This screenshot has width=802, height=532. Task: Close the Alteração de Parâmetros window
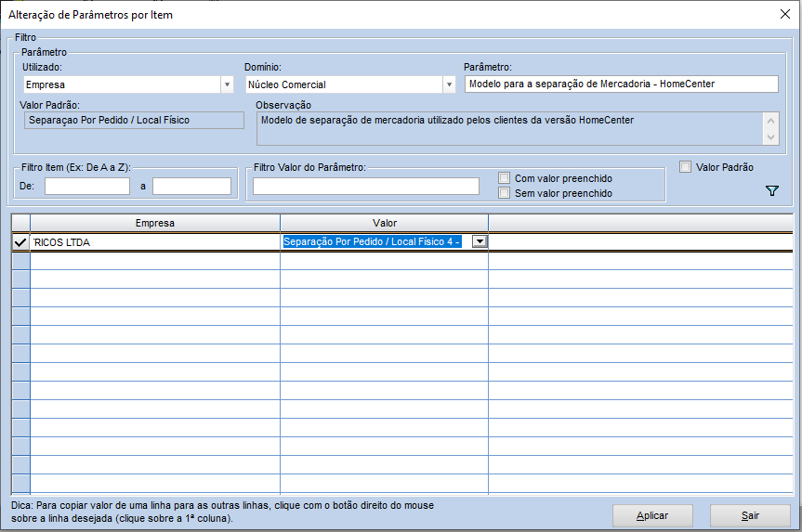(784, 14)
